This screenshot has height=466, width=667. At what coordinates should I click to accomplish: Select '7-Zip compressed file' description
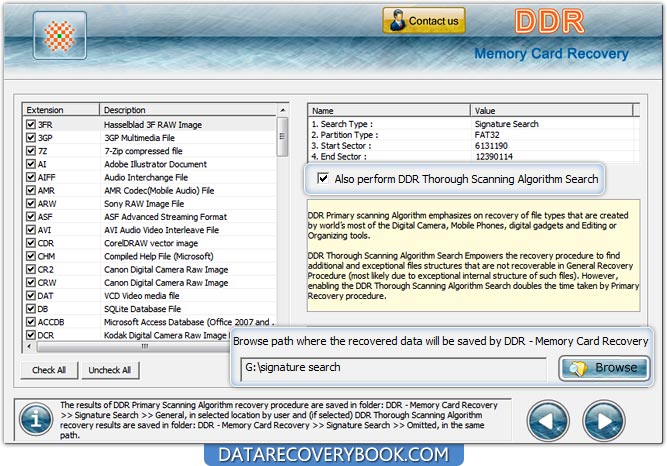tap(143, 151)
